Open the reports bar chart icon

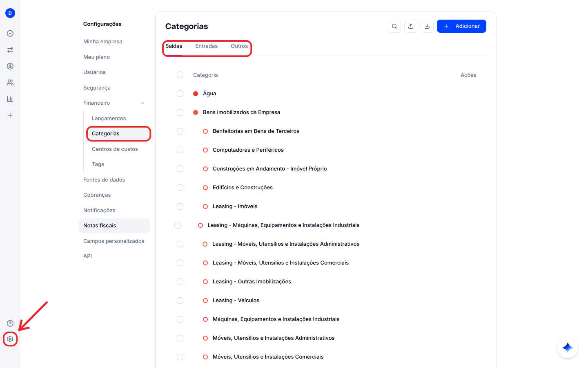coord(10,99)
